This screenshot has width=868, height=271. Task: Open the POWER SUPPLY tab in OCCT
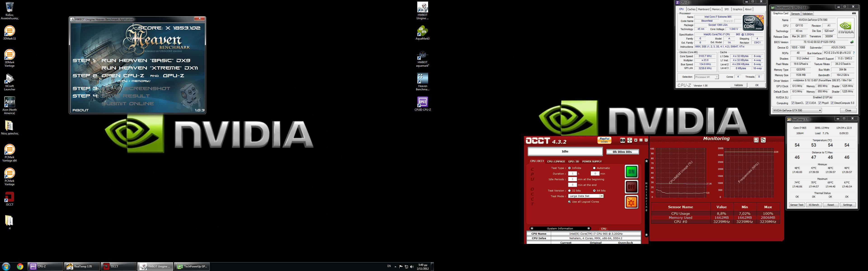coord(592,162)
